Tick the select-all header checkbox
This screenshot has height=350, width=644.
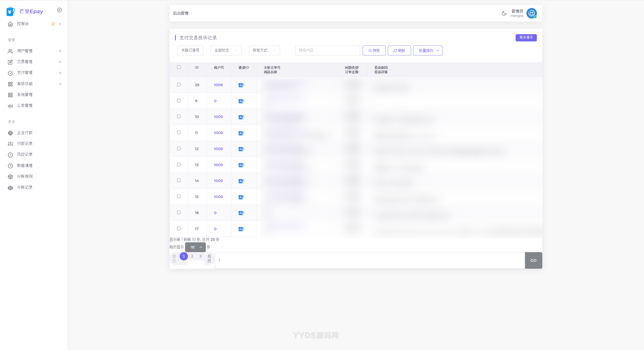pos(179,67)
